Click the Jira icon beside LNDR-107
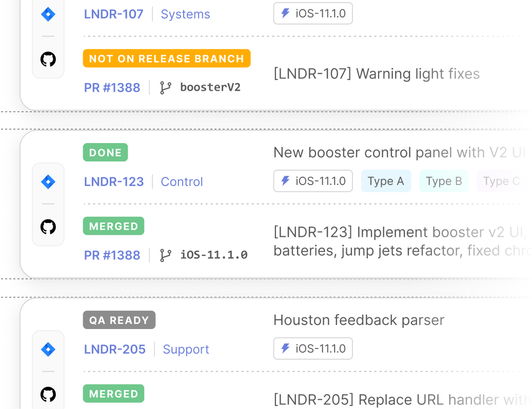The height and width of the screenshot is (409, 532). coord(48,14)
